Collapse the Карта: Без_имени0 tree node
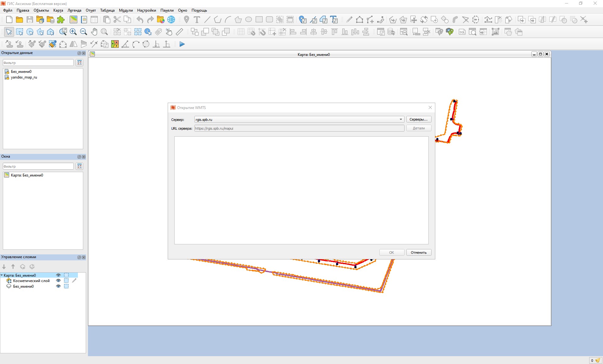Screen dimensions: 603x364 (2, 275)
